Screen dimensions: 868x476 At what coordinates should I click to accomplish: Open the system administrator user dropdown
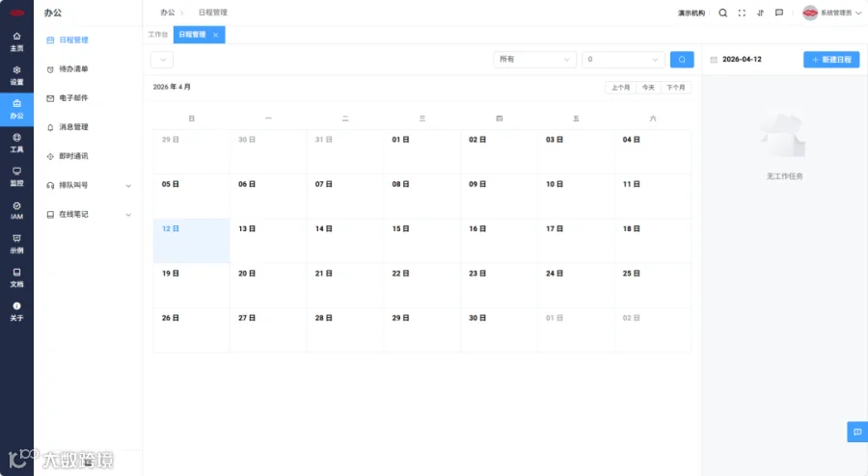pyautogui.click(x=832, y=13)
